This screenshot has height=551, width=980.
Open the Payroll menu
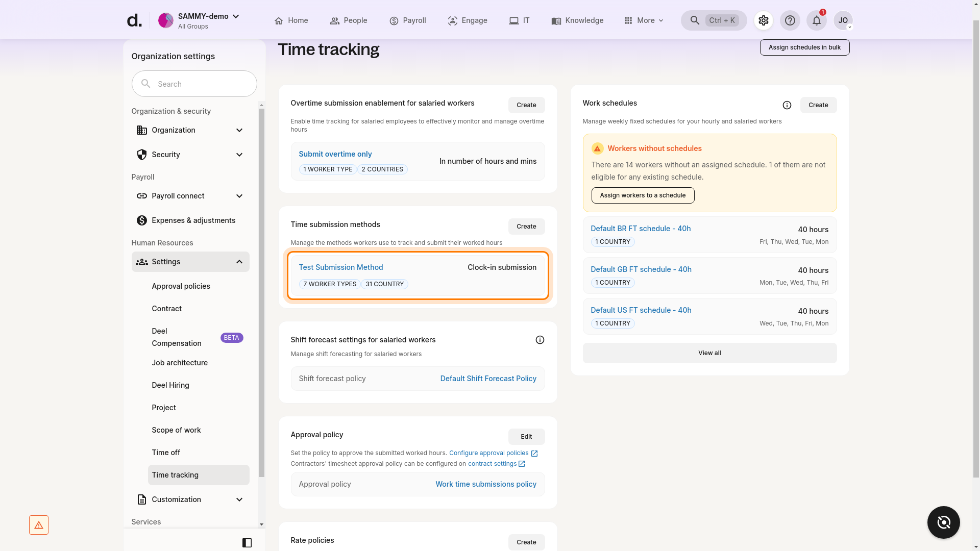pos(408,20)
